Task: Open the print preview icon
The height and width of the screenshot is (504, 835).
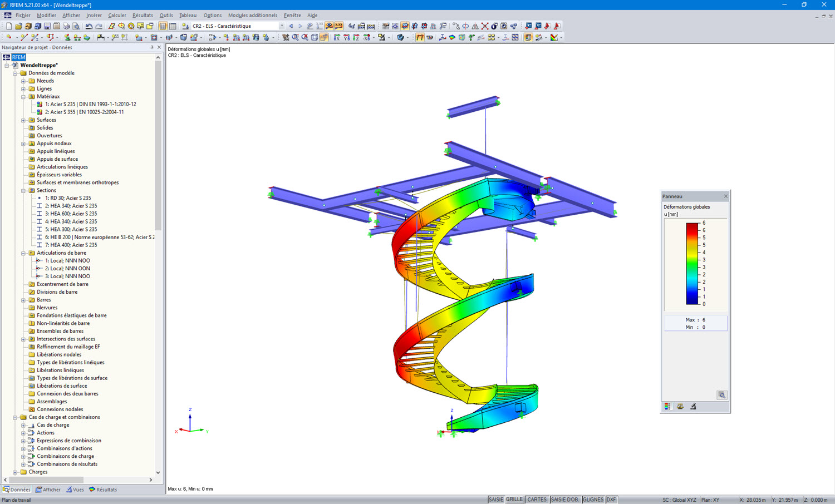Action: pos(76,26)
